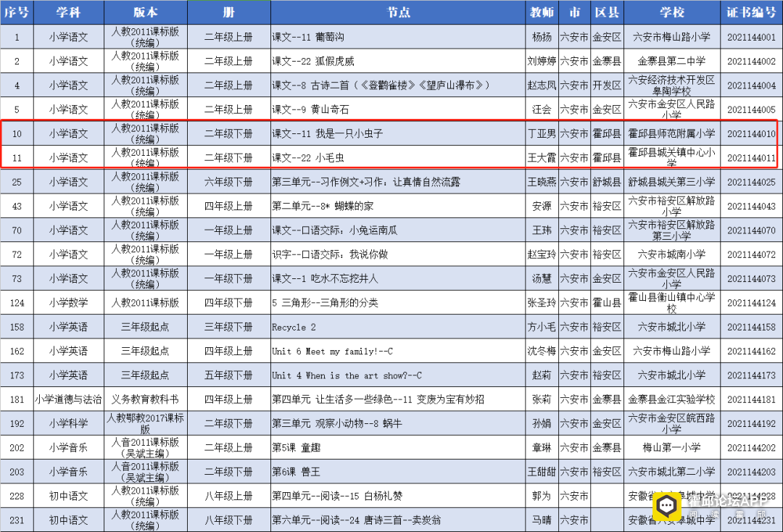This screenshot has height=532, width=783.
Task: Click certificate number "2021144011"
Action: tap(752, 158)
